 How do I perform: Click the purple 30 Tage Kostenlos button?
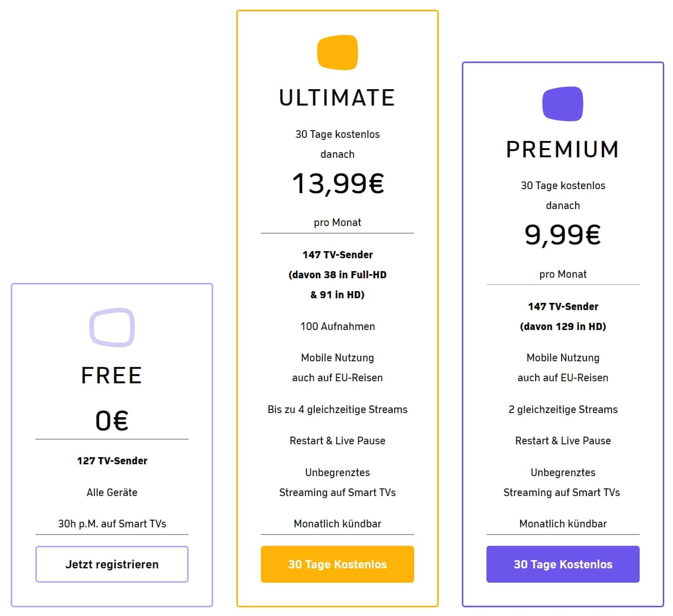[x=563, y=564]
